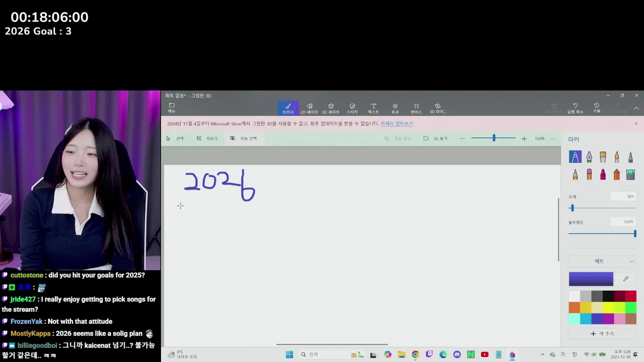Activate the 자르기 crop tool
644x362 pixels.
point(207,138)
